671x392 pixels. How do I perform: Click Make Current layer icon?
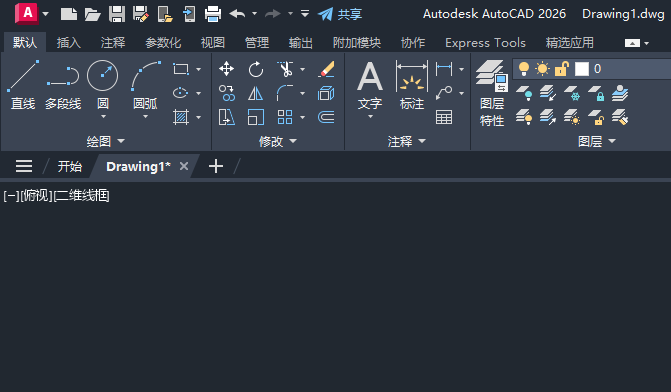coord(620,93)
